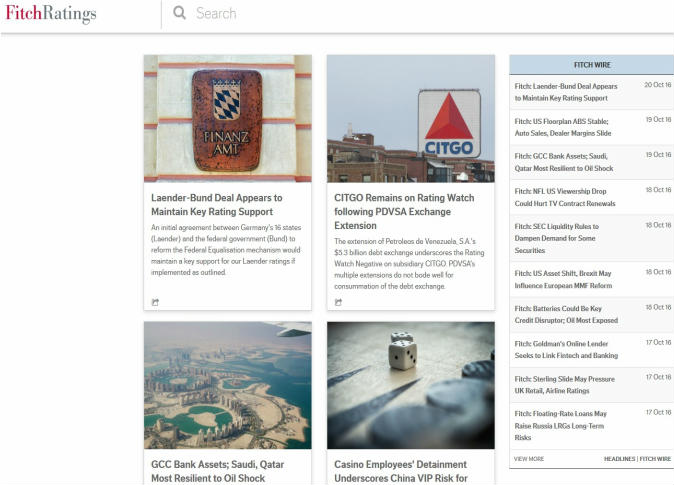This screenshot has width=674, height=485.
Task: Click date 20 Oct 16 on Laender-Bund wire item
Action: tap(657, 85)
